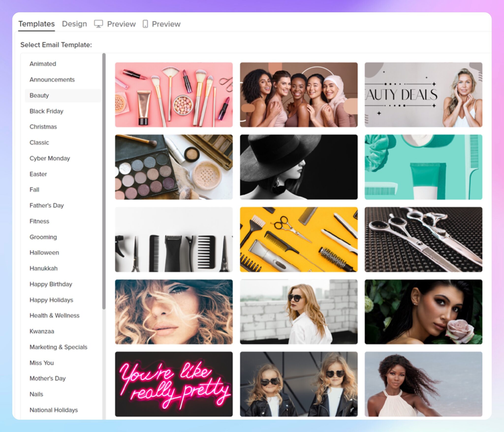Open the Cyber Monday category

50,158
